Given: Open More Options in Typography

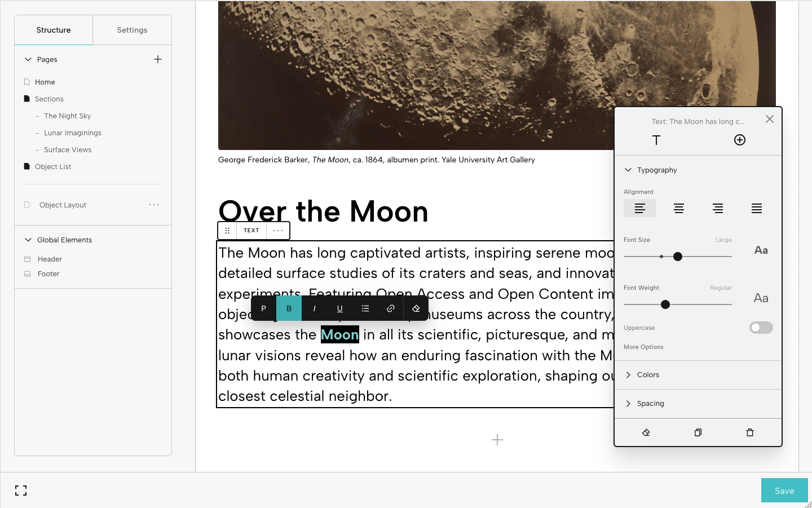Looking at the screenshot, I should (643, 347).
